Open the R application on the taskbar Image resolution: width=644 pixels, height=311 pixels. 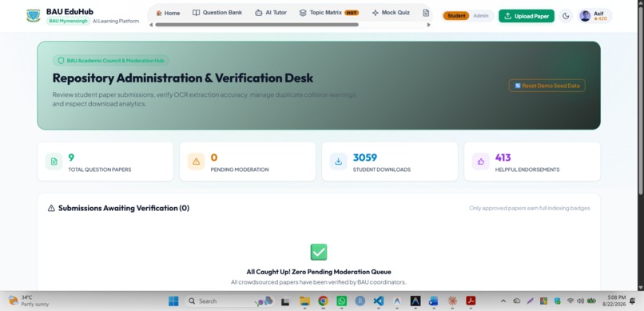[360, 301]
